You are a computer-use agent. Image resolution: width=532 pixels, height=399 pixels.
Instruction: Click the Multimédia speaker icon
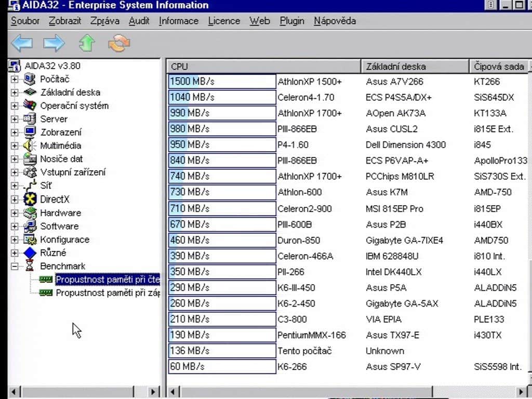pyautogui.click(x=30, y=145)
